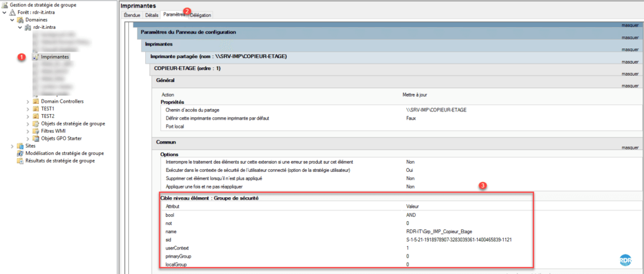Click the Chemin d'accès du partage label

coord(192,110)
